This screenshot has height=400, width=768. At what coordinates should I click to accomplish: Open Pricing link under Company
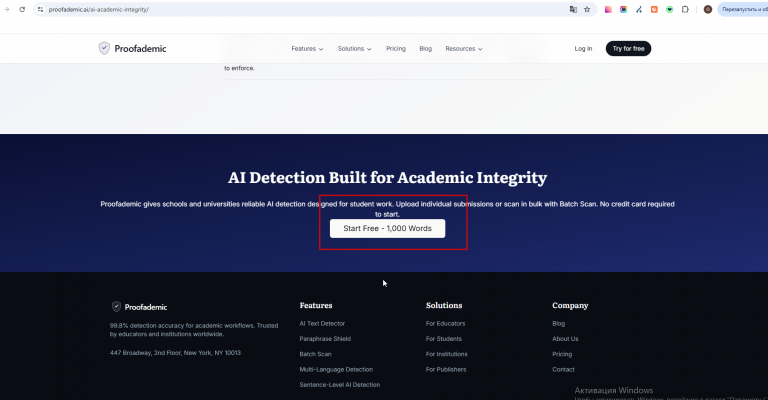(562, 354)
